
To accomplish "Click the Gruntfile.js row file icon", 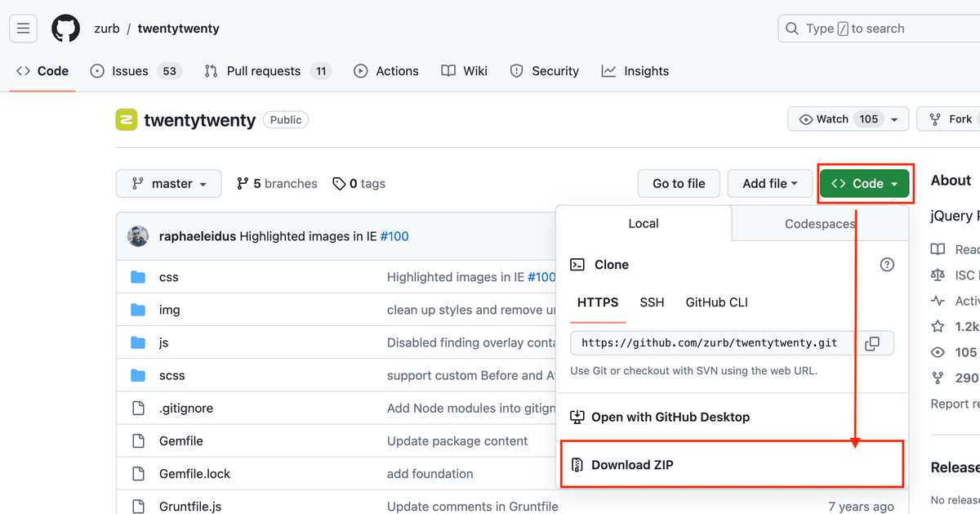I will [138, 507].
